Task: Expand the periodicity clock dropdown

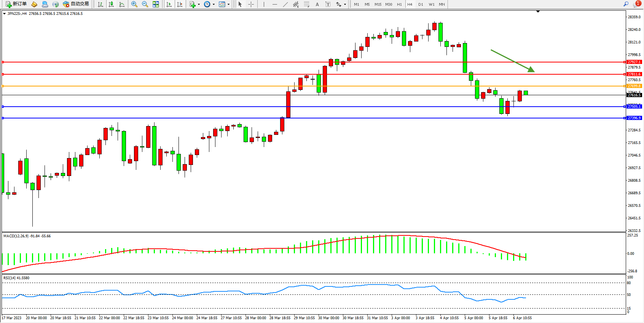Action: pos(214,5)
